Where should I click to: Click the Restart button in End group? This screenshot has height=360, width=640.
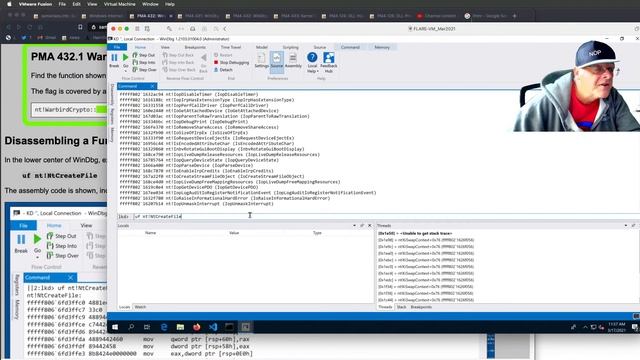[x=223, y=55]
